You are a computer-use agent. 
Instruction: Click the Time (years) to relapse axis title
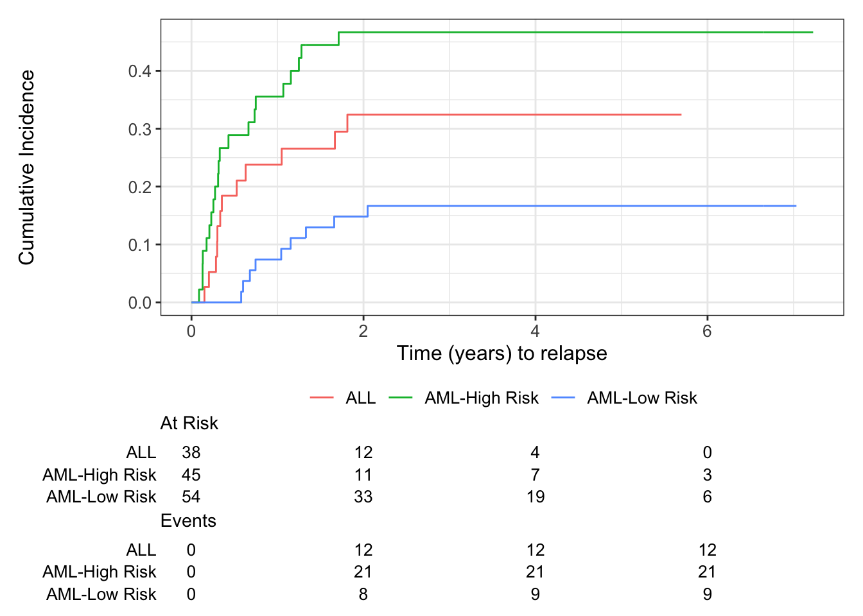pyautogui.click(x=501, y=354)
